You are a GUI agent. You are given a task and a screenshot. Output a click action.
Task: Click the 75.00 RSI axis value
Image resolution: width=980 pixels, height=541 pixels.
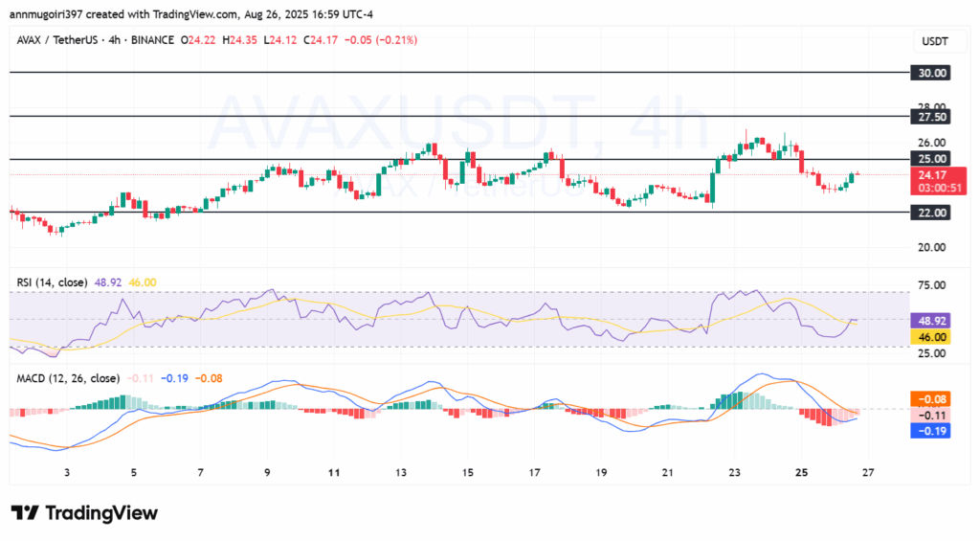tap(932, 285)
